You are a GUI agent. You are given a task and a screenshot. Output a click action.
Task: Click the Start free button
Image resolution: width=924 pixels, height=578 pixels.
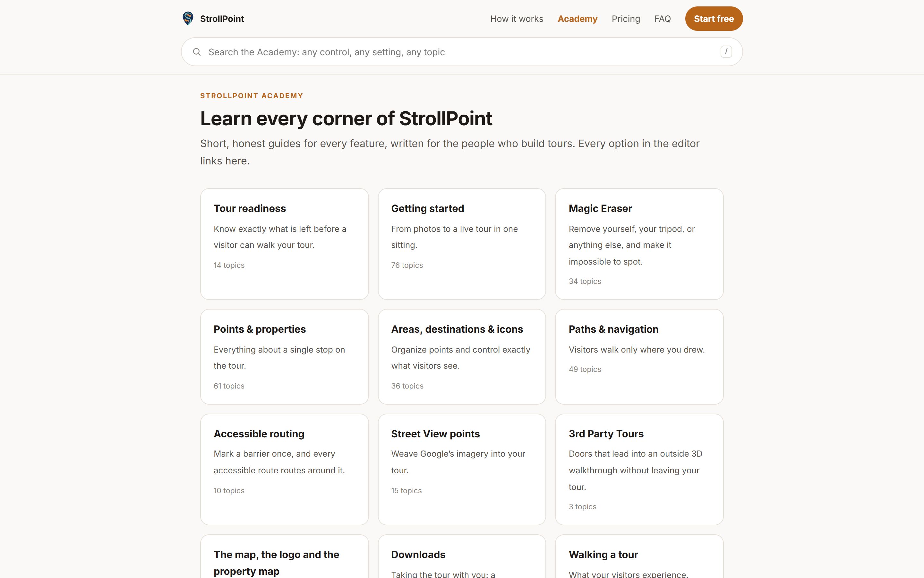pyautogui.click(x=714, y=19)
